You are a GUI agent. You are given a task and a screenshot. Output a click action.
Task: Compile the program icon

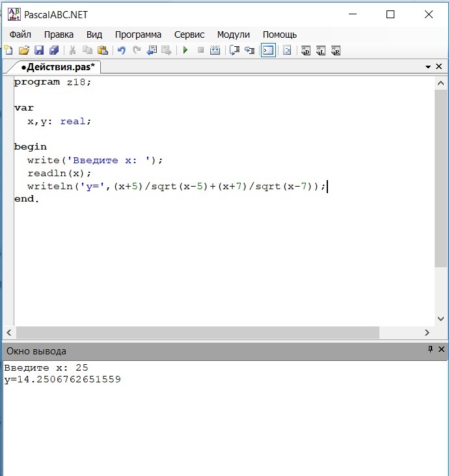click(x=215, y=50)
